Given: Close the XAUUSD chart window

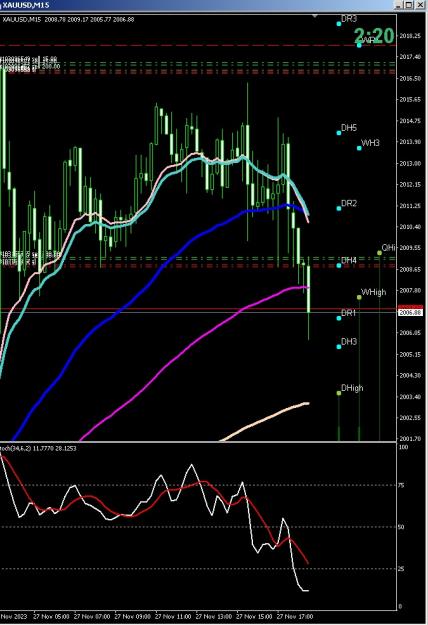Looking at the screenshot, I should click(420, 5).
